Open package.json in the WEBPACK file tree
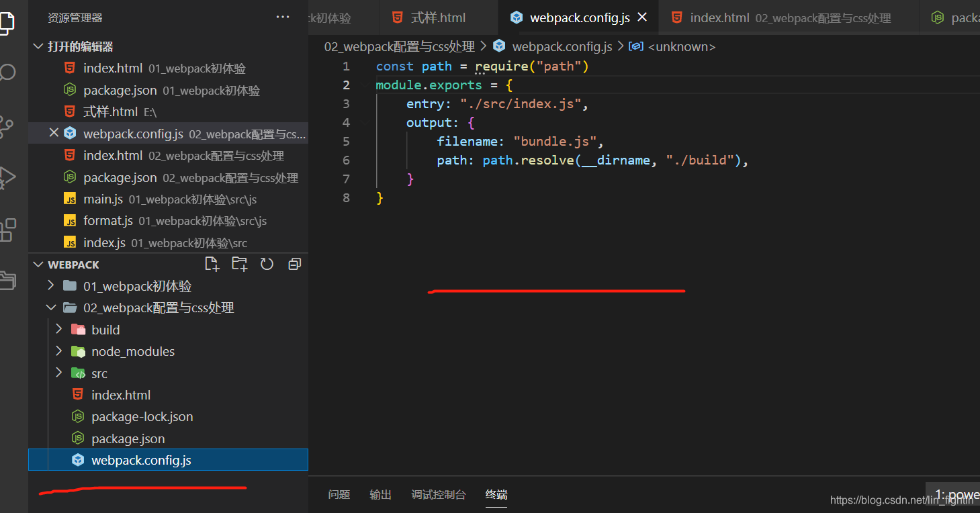The image size is (980, 513). tap(168, 438)
